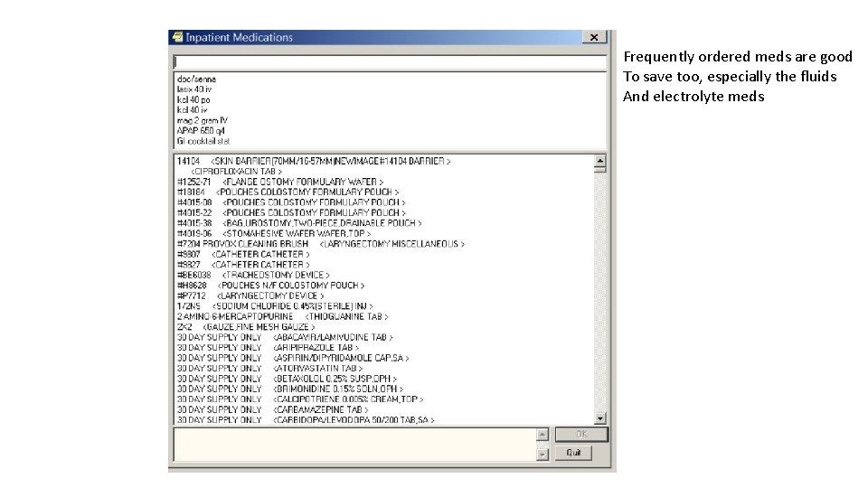Viewport: 868px width, 488px height.
Task: Pick the APAP 650 q4 quick order
Action: (201, 130)
